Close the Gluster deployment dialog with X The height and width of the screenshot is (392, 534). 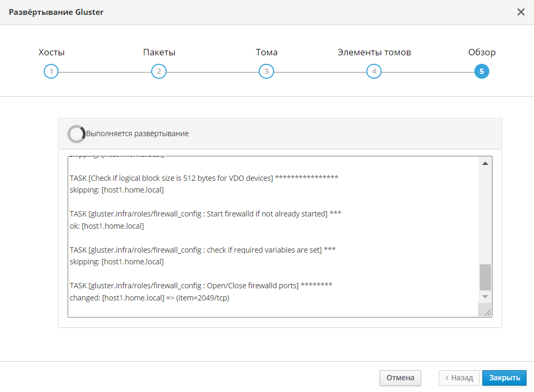tap(521, 12)
